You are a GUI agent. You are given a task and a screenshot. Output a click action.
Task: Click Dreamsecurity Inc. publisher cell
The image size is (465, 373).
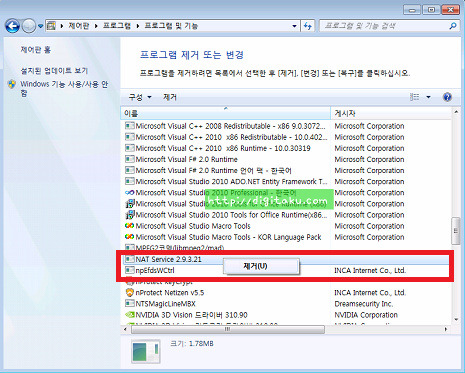(364, 304)
